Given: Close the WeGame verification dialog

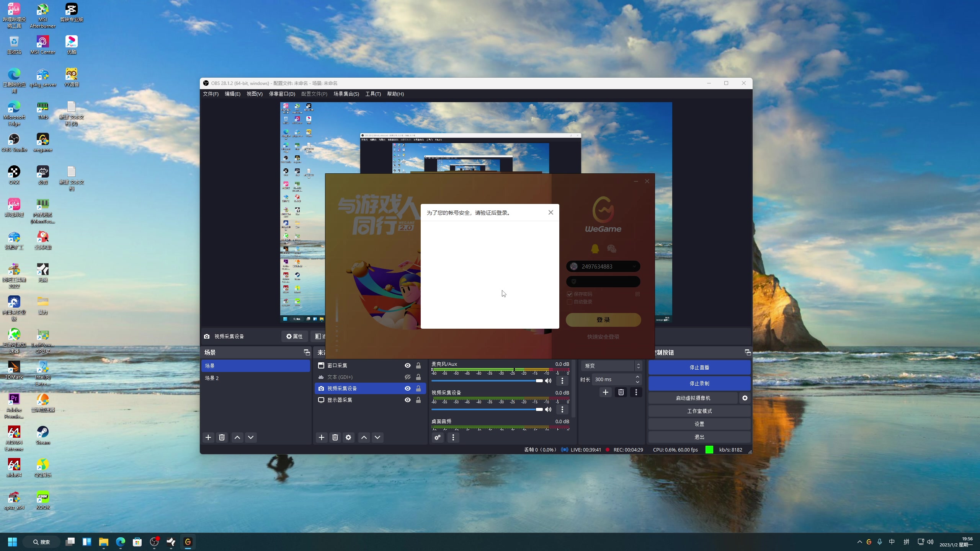Looking at the screenshot, I should pyautogui.click(x=551, y=212).
